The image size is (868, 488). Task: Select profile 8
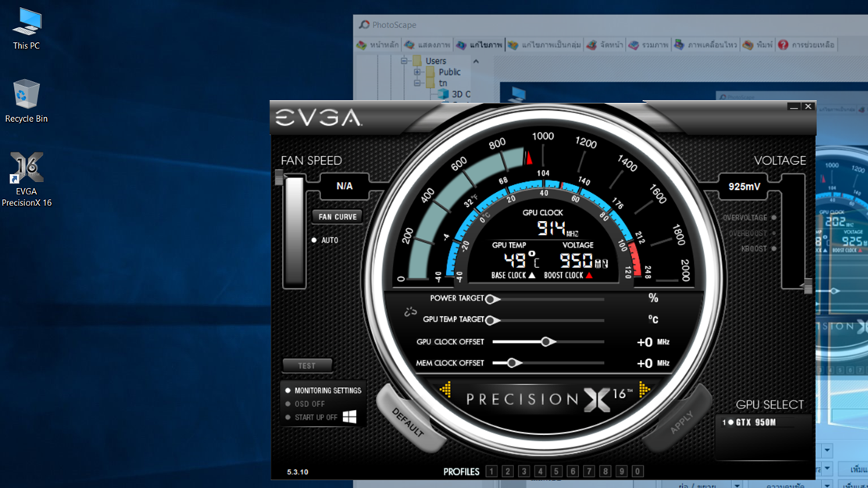[605, 472]
